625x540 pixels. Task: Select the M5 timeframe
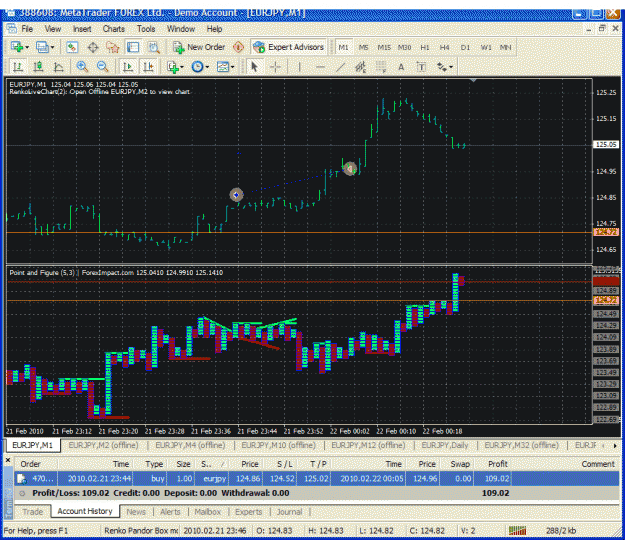click(x=363, y=47)
